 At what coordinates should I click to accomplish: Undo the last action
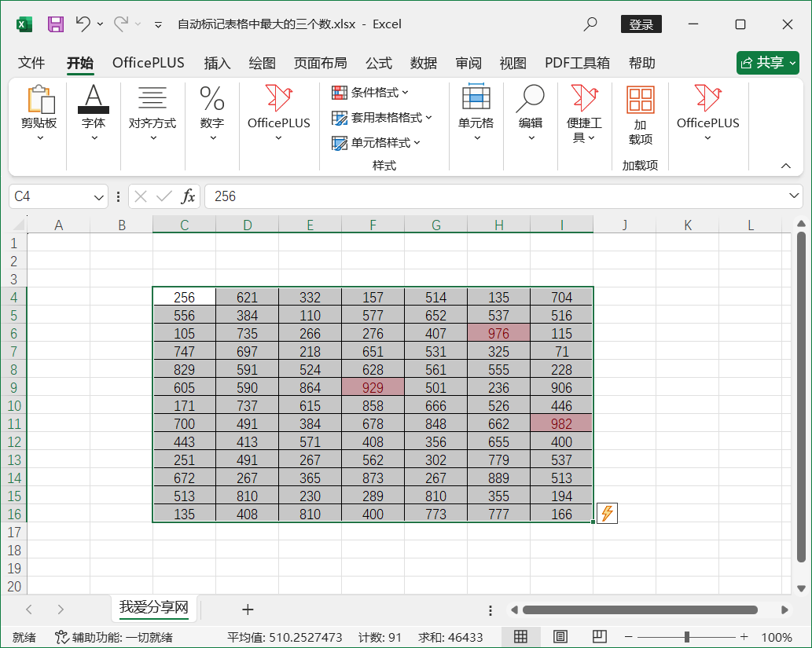pos(83,24)
